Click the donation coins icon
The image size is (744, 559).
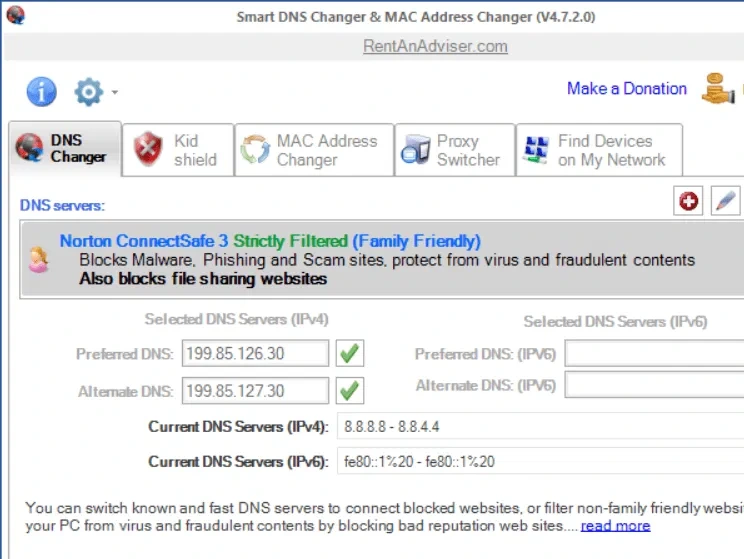pos(718,88)
